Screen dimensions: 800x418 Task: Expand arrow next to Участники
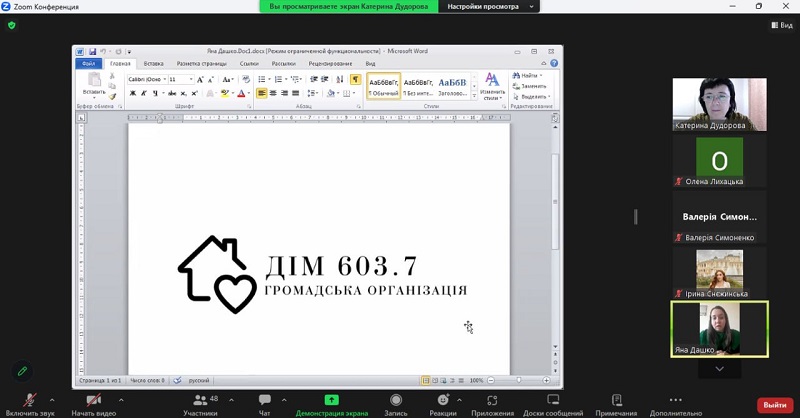[232, 400]
